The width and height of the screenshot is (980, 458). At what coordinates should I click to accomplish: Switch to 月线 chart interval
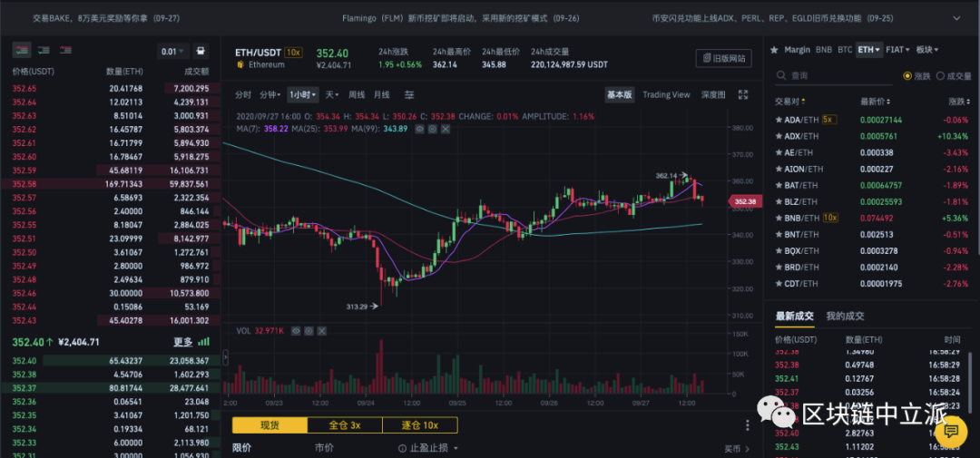(381, 95)
